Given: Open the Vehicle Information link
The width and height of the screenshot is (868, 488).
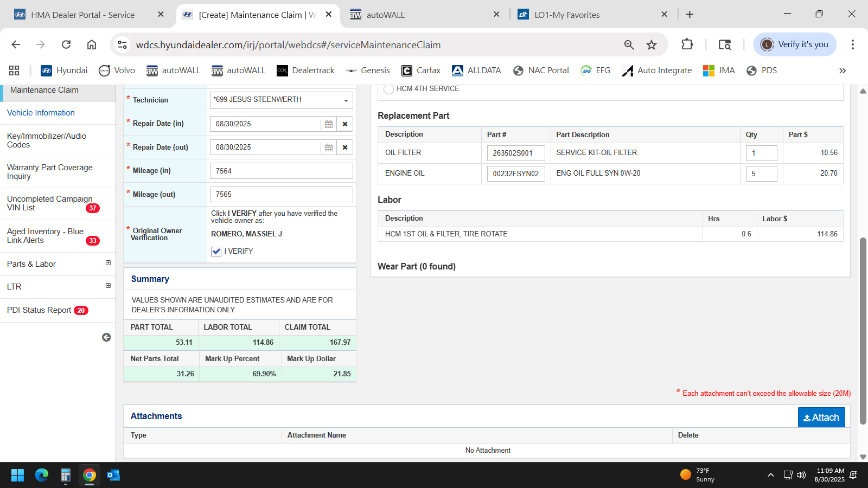Looking at the screenshot, I should coord(41,113).
